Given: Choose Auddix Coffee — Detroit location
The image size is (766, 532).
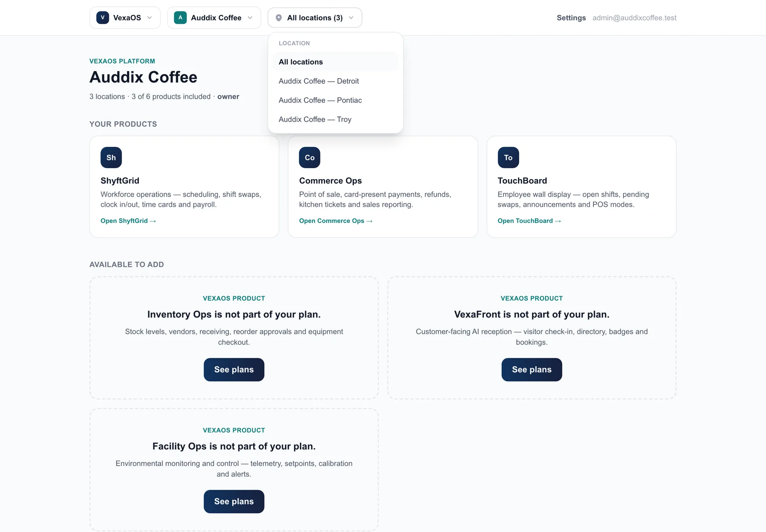Looking at the screenshot, I should click(x=335, y=81).
